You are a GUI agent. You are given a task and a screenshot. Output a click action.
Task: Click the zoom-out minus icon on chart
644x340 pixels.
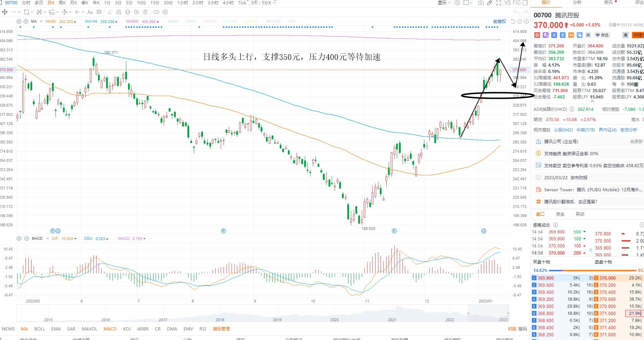pyautogui.click(x=520, y=21)
